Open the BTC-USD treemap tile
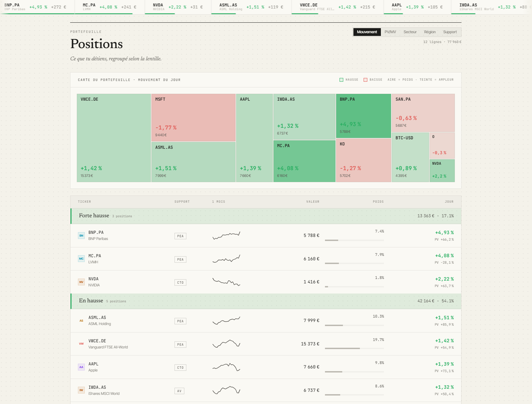This screenshot has height=404, width=532. coord(410,157)
